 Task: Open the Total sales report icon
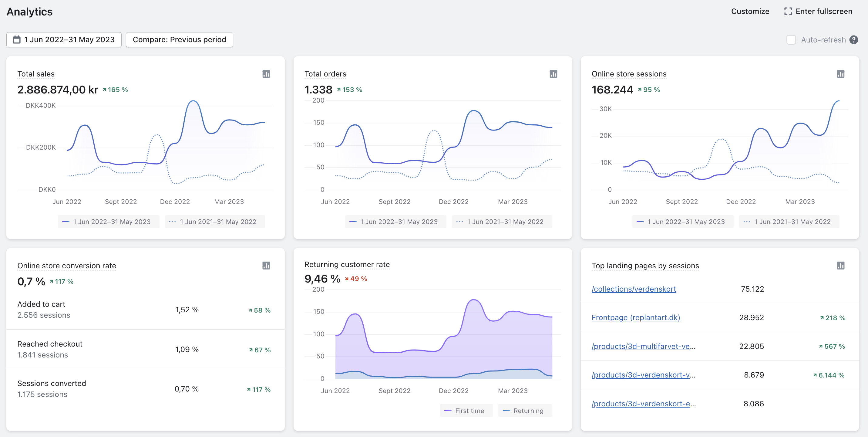point(266,74)
